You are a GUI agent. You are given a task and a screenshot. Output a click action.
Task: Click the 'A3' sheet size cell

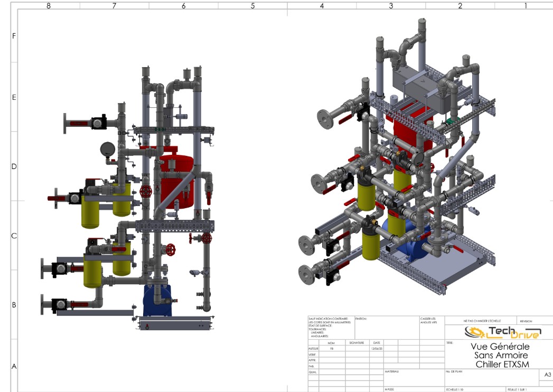point(547,375)
